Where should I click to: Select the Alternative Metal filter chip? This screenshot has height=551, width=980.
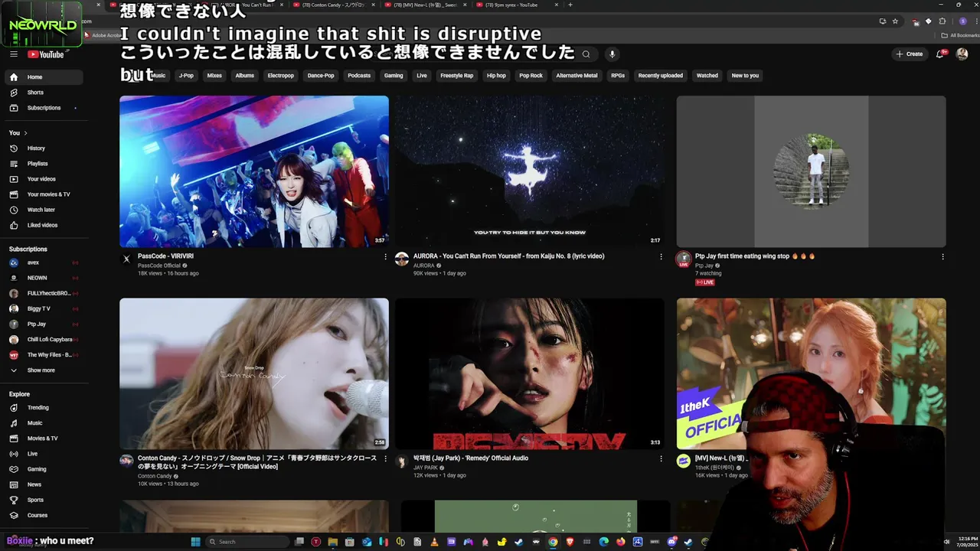tap(577, 76)
